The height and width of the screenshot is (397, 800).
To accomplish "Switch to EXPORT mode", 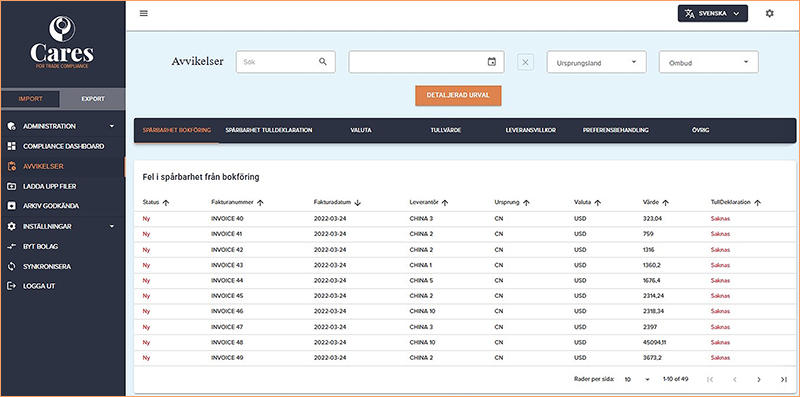I will tap(93, 98).
